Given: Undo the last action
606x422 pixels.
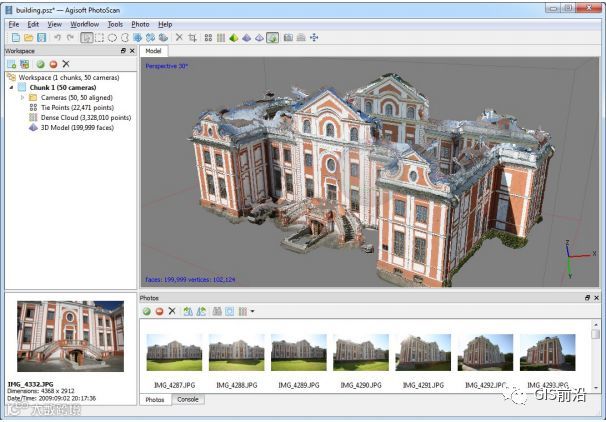Looking at the screenshot, I should 58,37.
